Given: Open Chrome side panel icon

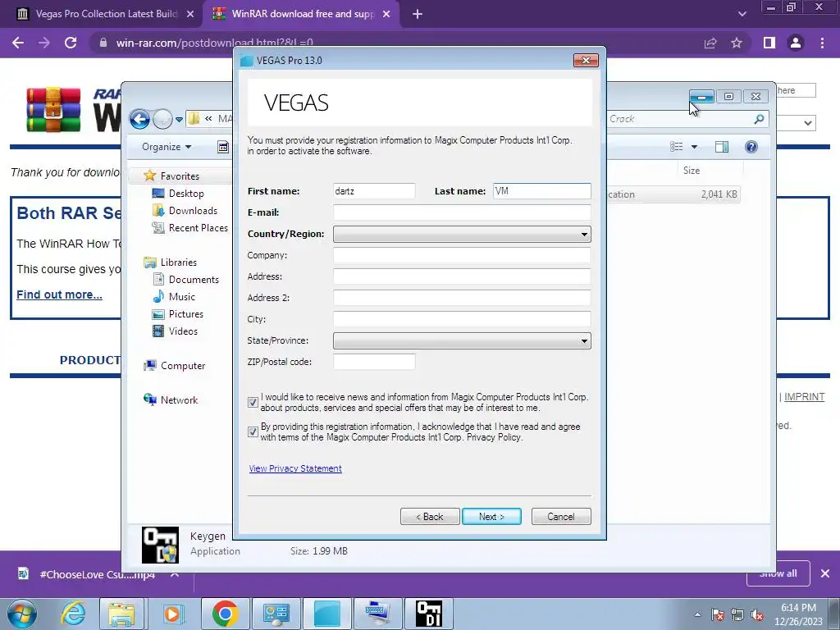Looking at the screenshot, I should 769,43.
